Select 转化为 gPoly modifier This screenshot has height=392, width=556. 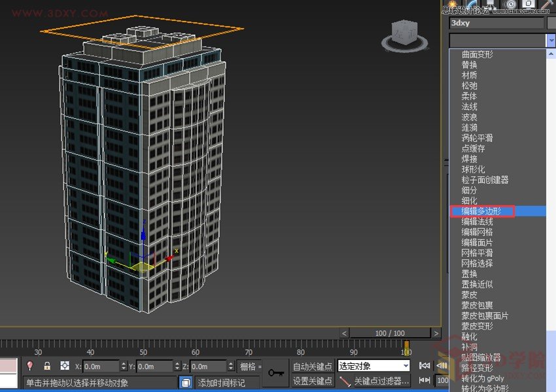point(483,378)
